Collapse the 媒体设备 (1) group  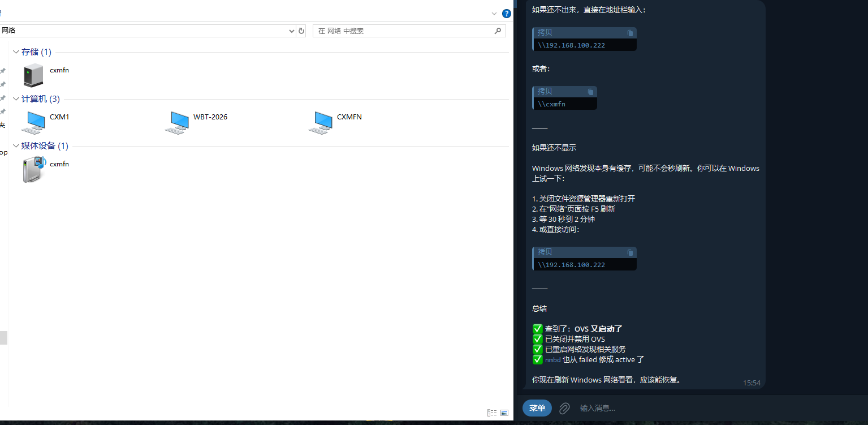coord(16,146)
